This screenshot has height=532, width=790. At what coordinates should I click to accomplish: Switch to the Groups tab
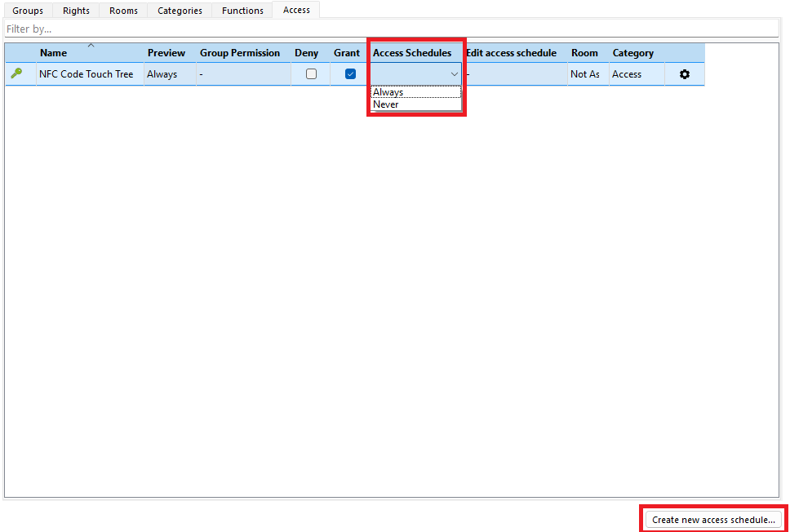pos(28,11)
